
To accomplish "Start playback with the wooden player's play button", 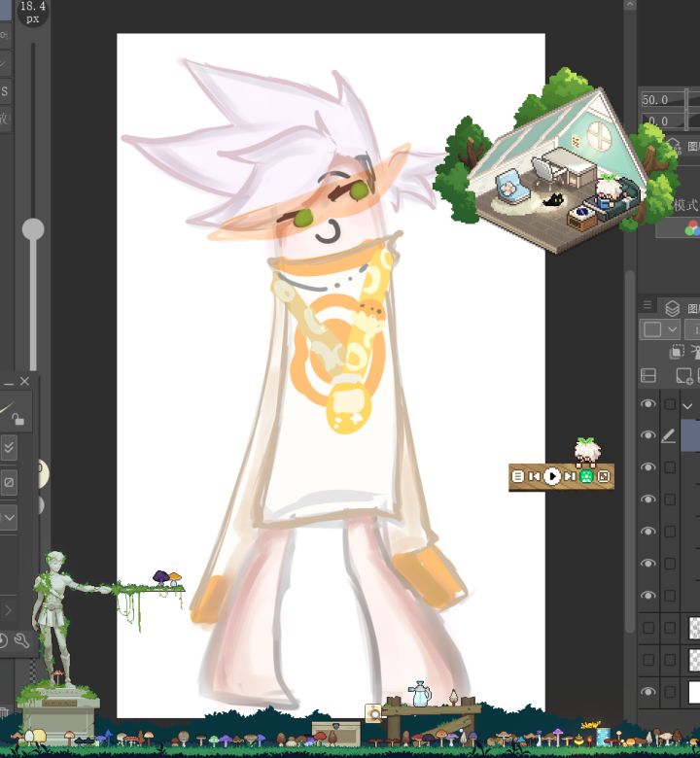I will point(552,476).
